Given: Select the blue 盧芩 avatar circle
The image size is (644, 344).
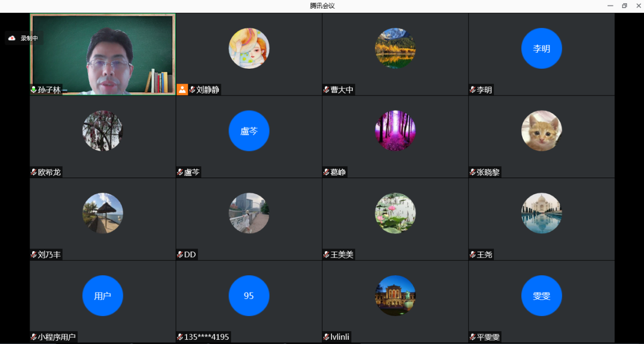Looking at the screenshot, I should point(249,131).
